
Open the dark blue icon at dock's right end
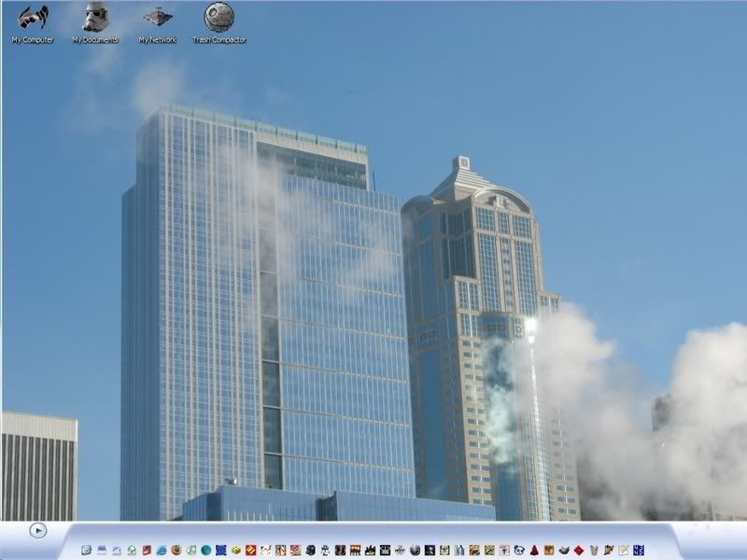(639, 550)
